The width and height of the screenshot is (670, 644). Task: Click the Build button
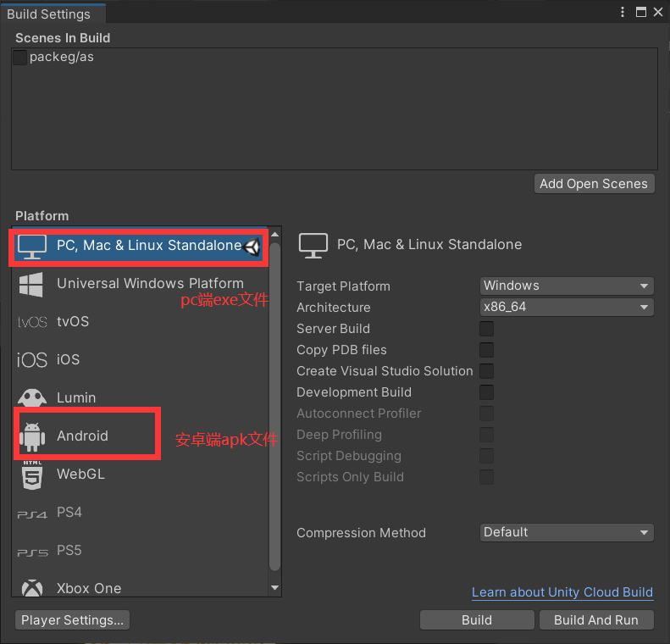click(477, 620)
